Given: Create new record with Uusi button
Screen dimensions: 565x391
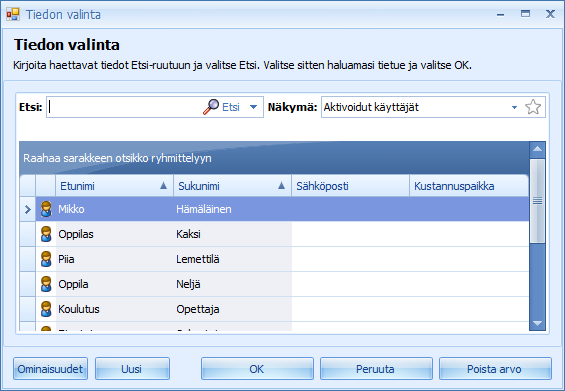Looking at the screenshot, I should click(x=132, y=369).
